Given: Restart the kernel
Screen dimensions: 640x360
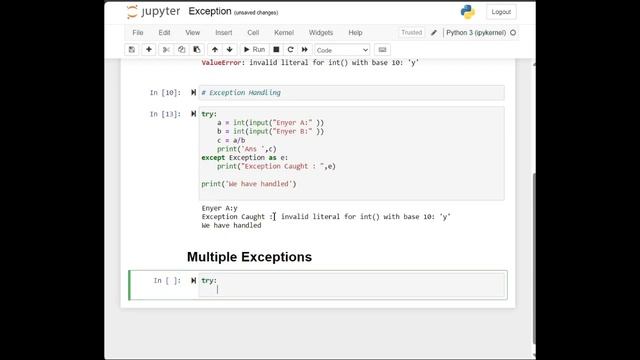Looking at the screenshot, I should tap(290, 50).
